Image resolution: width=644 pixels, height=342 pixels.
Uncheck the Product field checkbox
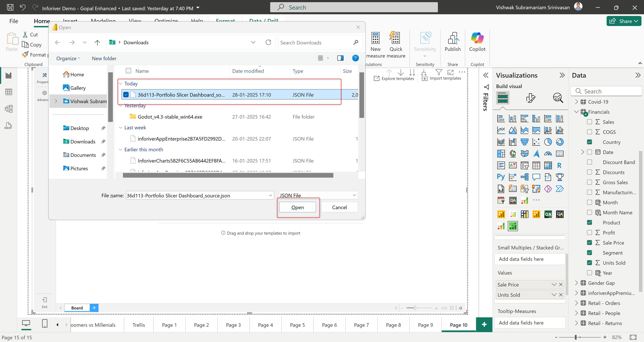tap(589, 223)
